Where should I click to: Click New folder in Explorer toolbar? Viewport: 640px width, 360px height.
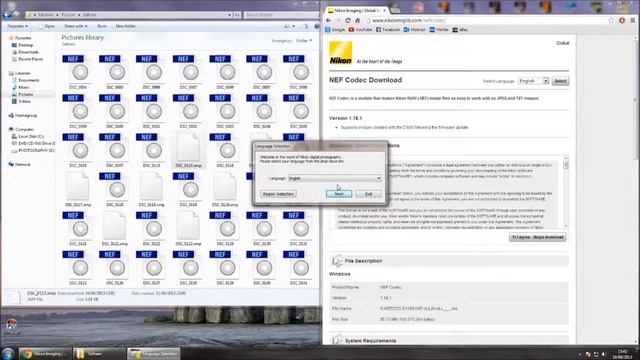pyautogui.click(x=125, y=26)
